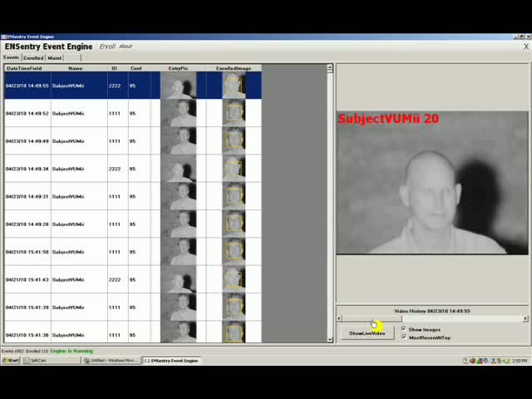Click the EnrolledImage thumbnail for 15:41:43 event
The image size is (532, 399).
point(234,279)
